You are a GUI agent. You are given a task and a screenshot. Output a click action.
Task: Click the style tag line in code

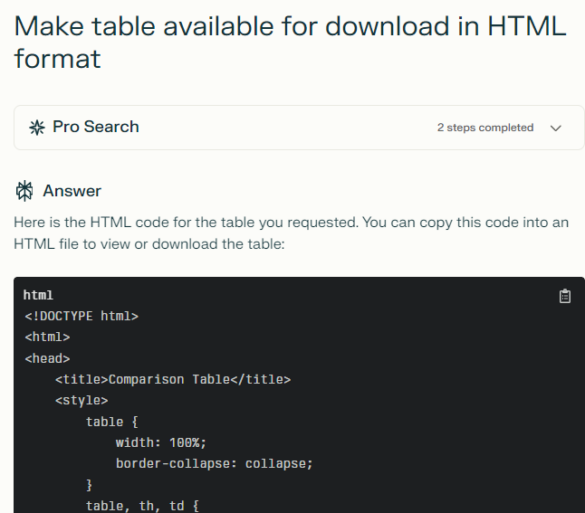[x=81, y=400]
